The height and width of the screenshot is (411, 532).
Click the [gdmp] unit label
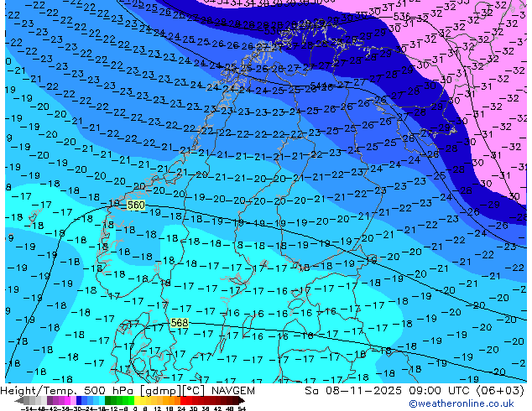(x=161, y=391)
